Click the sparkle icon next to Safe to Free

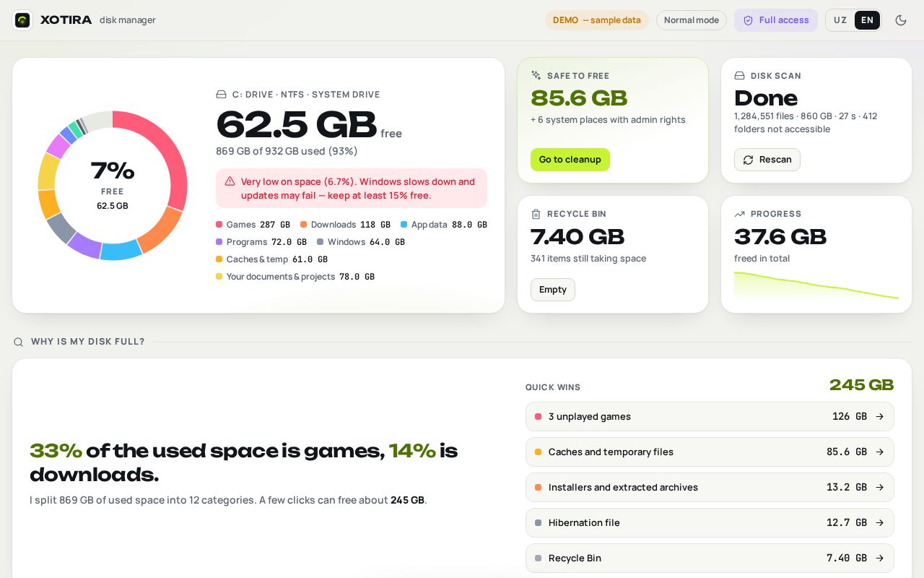(536, 75)
